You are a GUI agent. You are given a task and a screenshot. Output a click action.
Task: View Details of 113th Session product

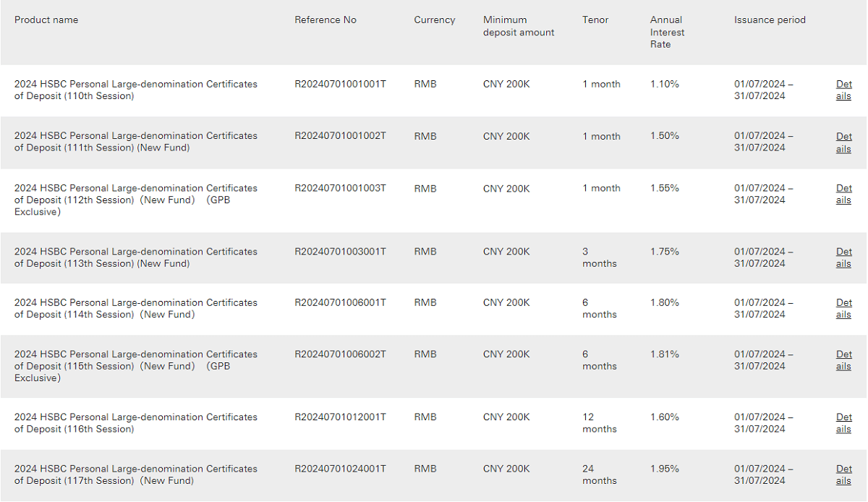843,258
